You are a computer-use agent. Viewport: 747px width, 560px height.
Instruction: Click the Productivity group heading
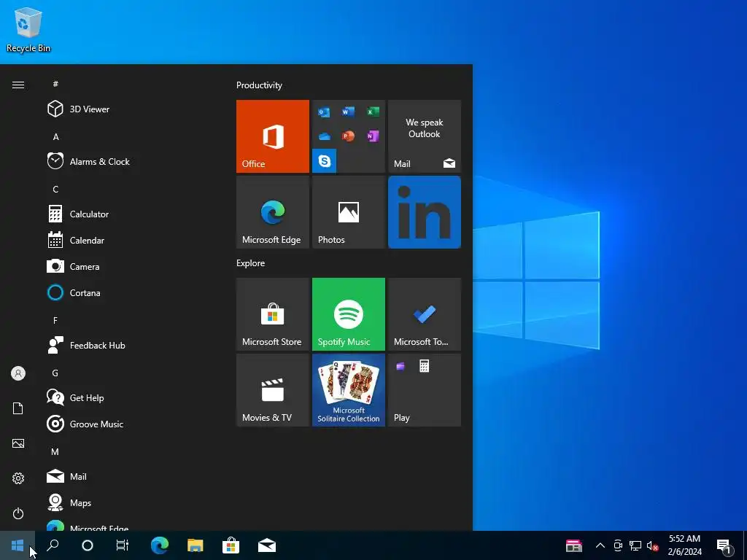tap(259, 85)
